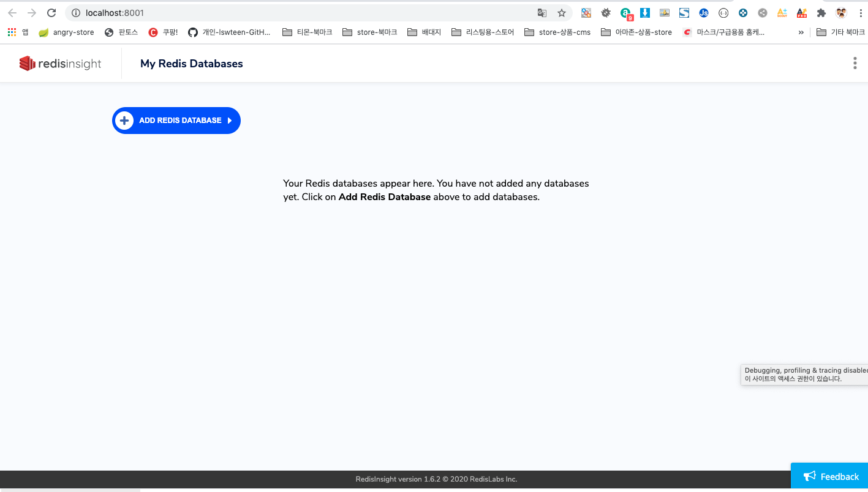Reload the localhost page
This screenshot has width=868, height=492.
pos(51,13)
